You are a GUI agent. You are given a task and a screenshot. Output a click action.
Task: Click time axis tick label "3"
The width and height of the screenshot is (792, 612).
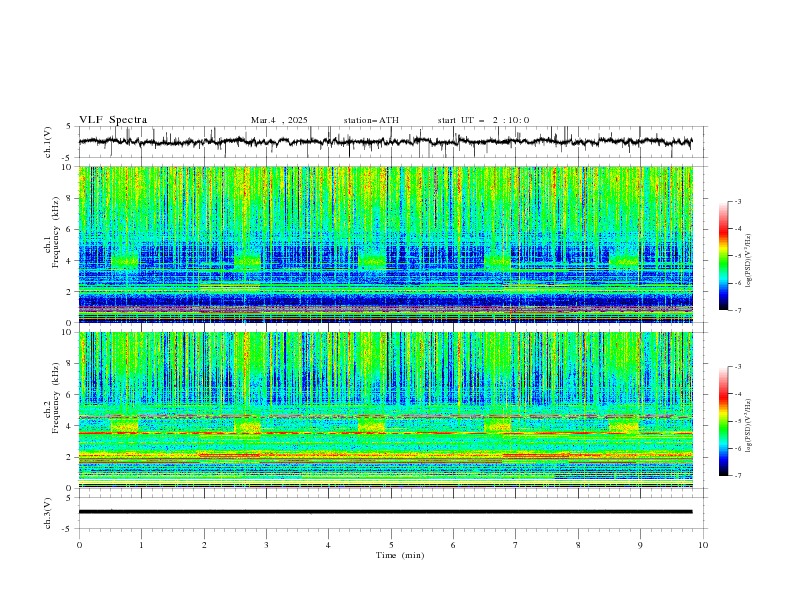pos(266,545)
